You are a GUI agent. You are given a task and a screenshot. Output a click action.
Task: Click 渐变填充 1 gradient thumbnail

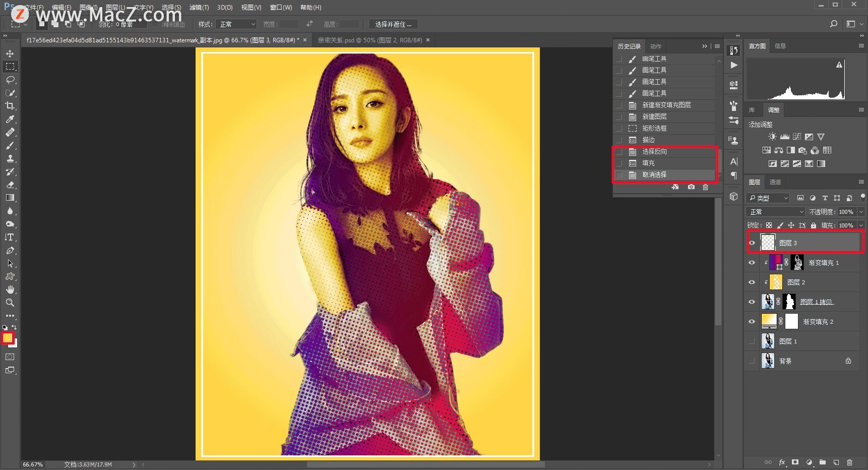point(776,262)
